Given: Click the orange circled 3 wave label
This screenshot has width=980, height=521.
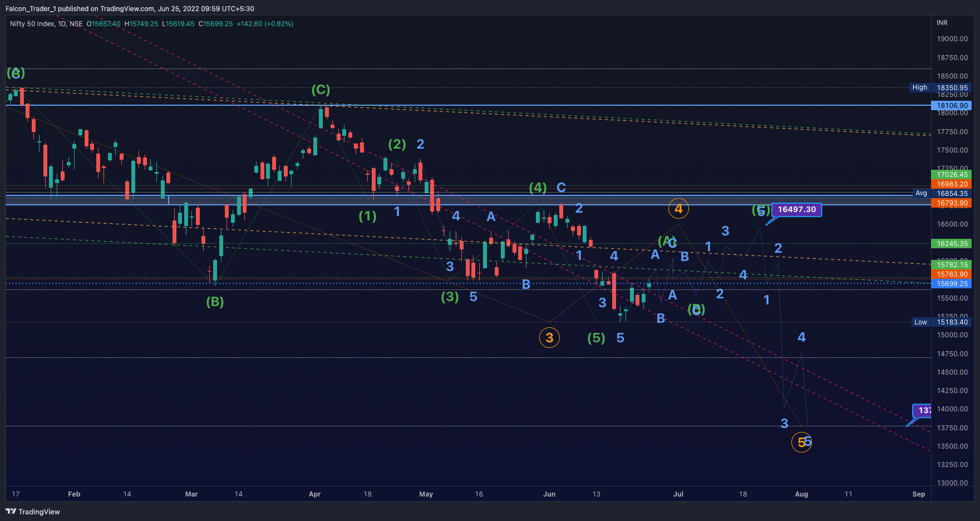Looking at the screenshot, I should point(549,337).
